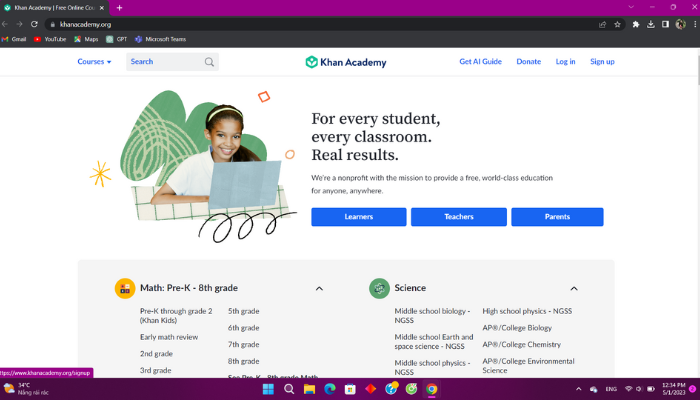Toggle the browser side panel icon
700x400 pixels.
665,24
